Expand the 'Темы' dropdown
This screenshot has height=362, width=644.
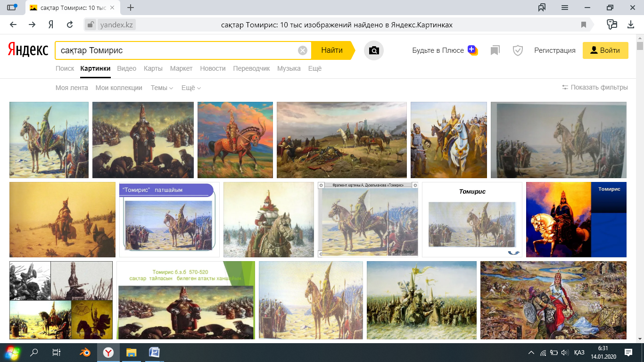pos(162,88)
